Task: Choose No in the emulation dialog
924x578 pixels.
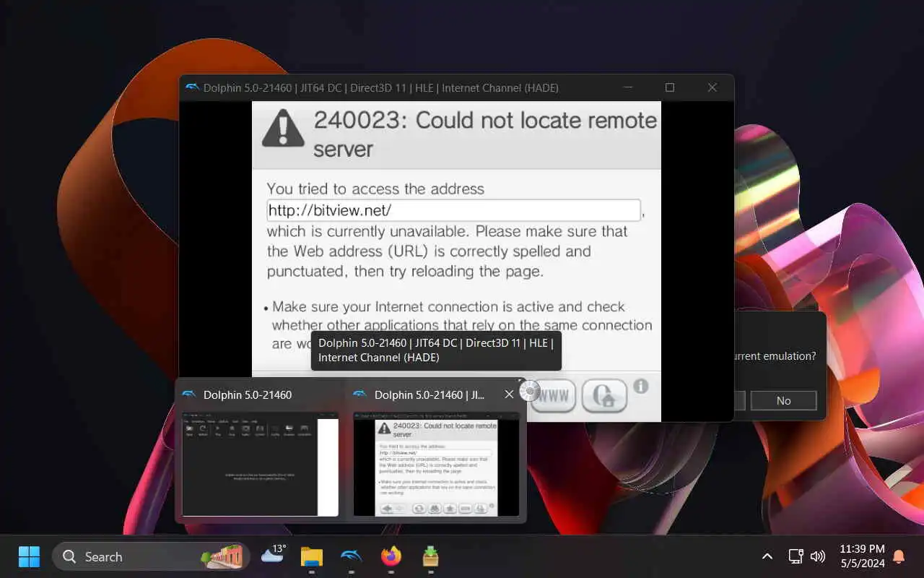Action: coord(783,400)
